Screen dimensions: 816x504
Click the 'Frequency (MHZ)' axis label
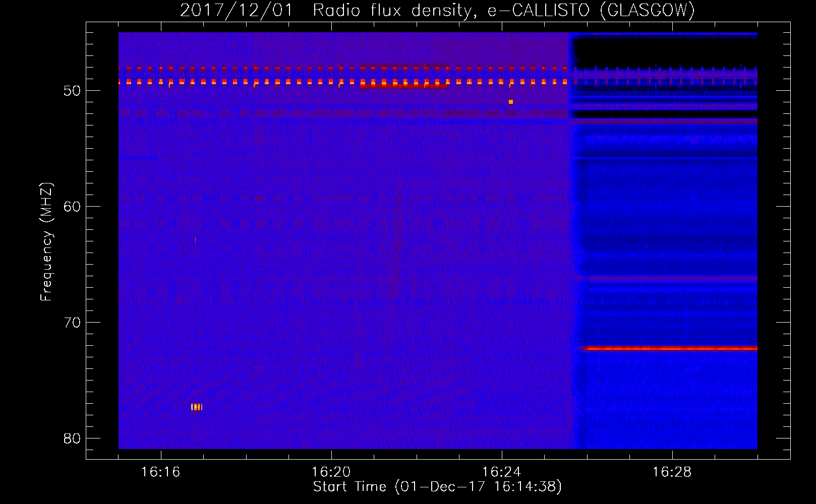point(46,242)
